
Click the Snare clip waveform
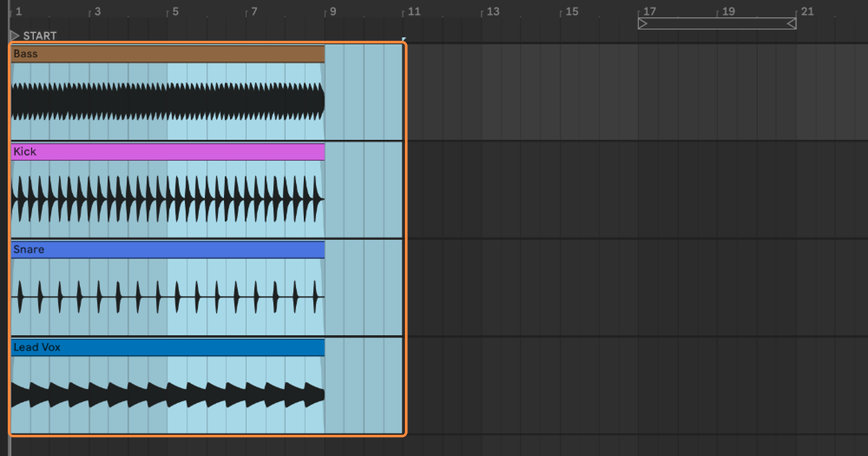tap(168, 297)
